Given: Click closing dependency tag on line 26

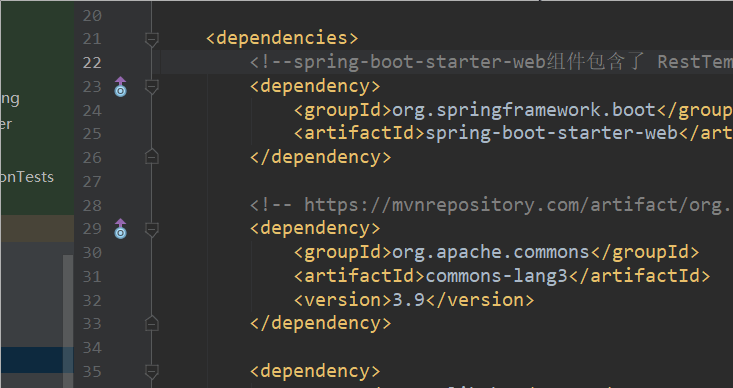Looking at the screenshot, I should [321, 157].
